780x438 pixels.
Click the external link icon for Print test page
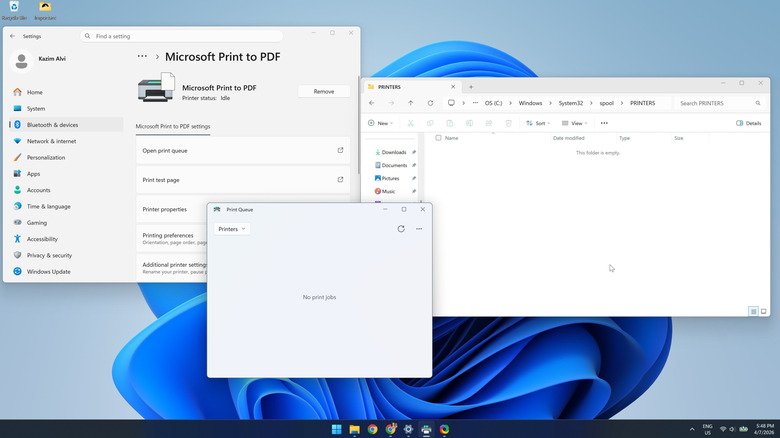pyautogui.click(x=340, y=180)
